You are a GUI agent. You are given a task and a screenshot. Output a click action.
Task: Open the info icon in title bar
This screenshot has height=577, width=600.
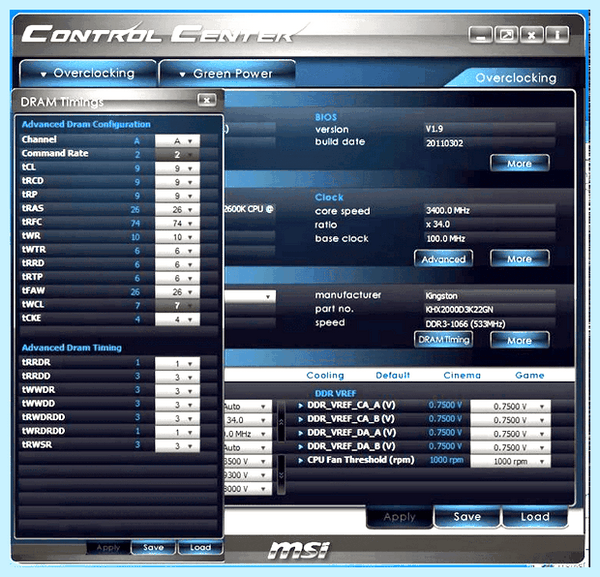(557, 35)
